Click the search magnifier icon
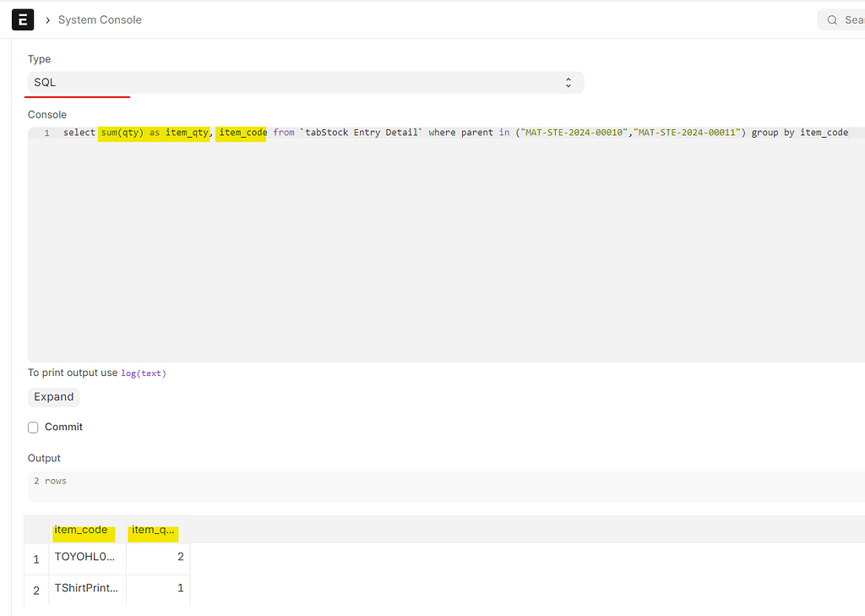 (832, 20)
